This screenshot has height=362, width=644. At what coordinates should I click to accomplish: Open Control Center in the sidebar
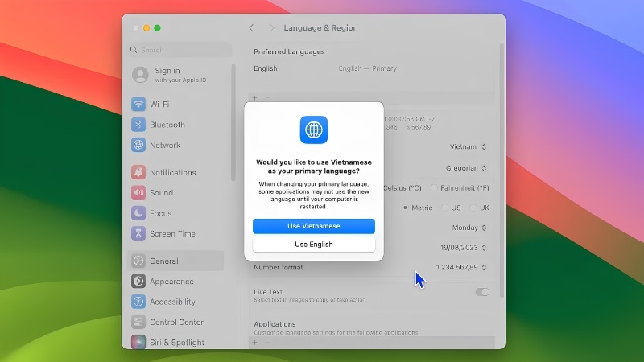pos(176,323)
